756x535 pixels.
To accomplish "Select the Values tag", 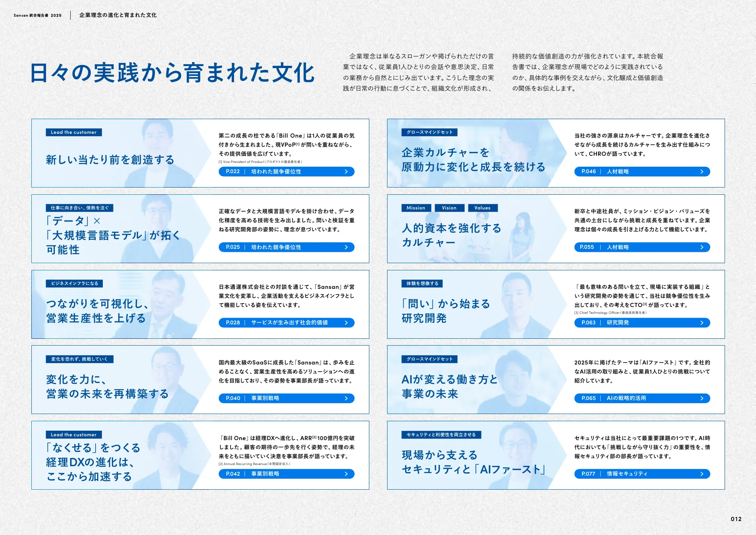I will tap(483, 208).
